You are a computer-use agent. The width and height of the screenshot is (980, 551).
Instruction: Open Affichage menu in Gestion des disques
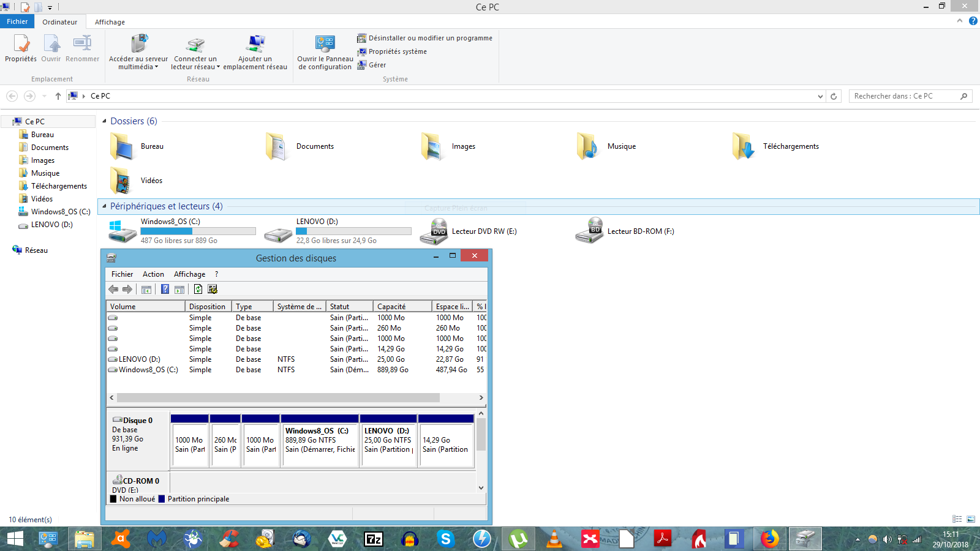click(x=189, y=274)
